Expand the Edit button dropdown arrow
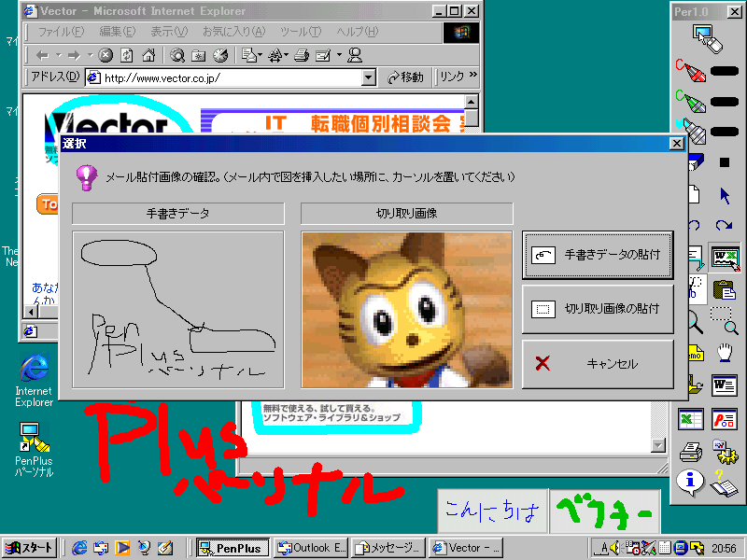The image size is (747, 560). pos(339,56)
